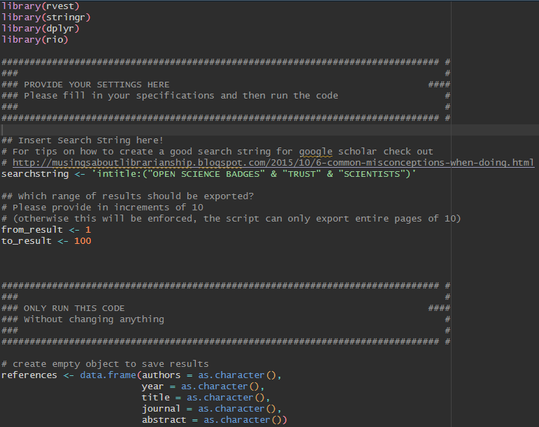
Task: Click the 'create empty object to save results' comment
Action: click(x=105, y=364)
